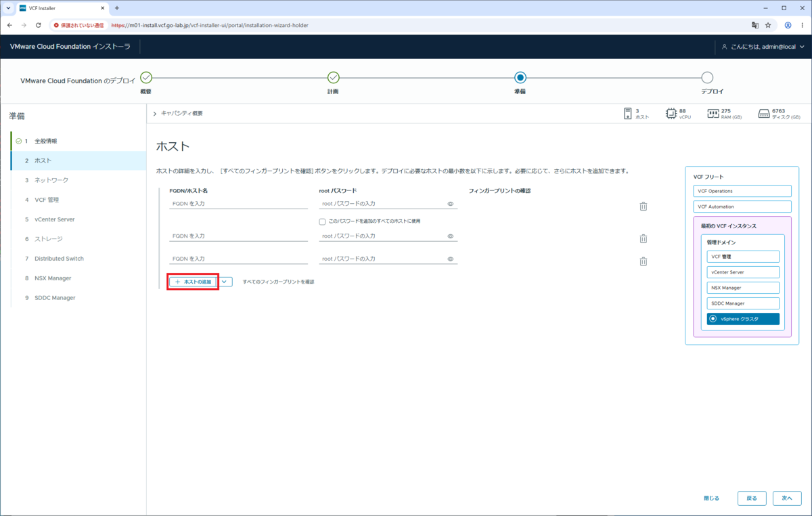Click the 次へ button
The image size is (812, 516).
coord(786,498)
